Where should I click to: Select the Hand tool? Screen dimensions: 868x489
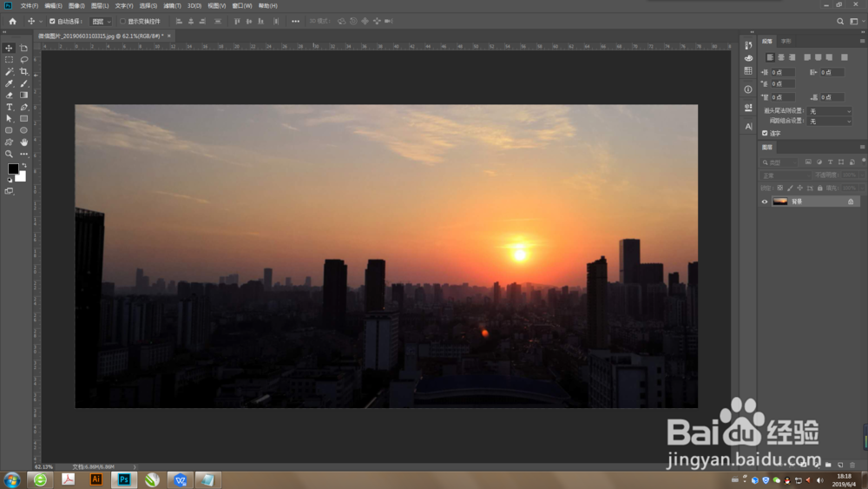coord(23,142)
